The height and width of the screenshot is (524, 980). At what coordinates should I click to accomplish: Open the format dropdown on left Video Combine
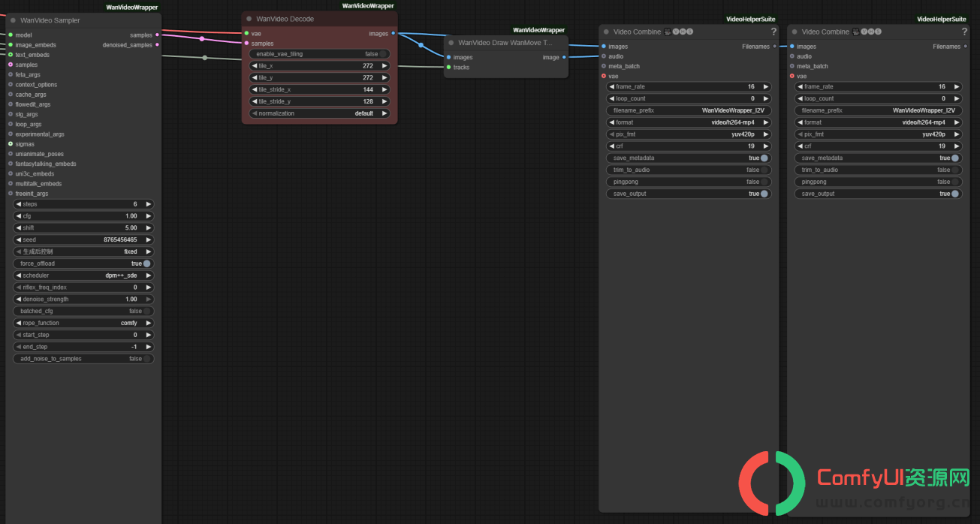pos(689,122)
